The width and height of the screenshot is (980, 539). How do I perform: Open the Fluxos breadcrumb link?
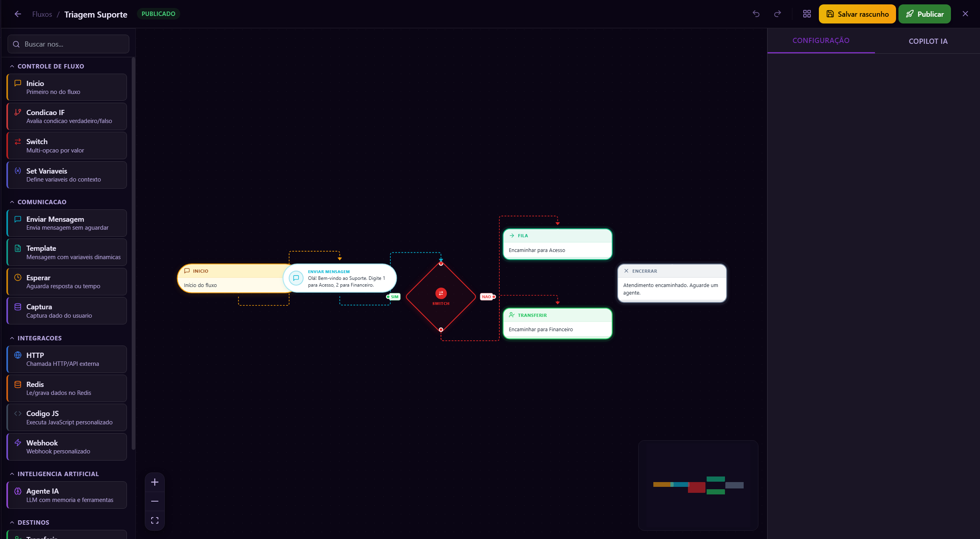[x=42, y=14]
